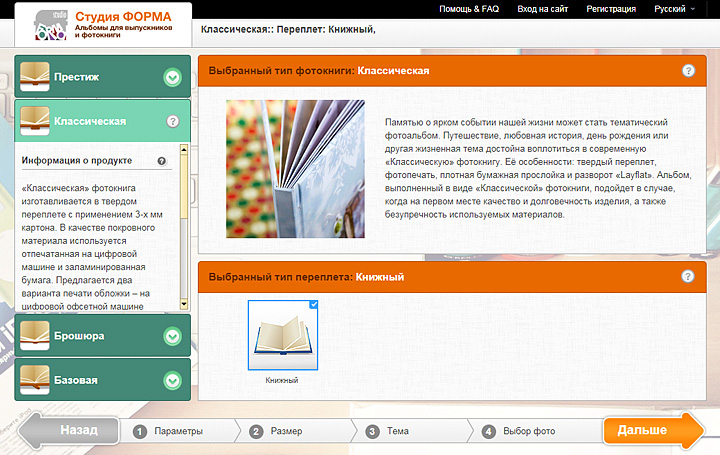720x455 pixels.
Task: Click the Базовая book icon
Action: click(x=35, y=380)
